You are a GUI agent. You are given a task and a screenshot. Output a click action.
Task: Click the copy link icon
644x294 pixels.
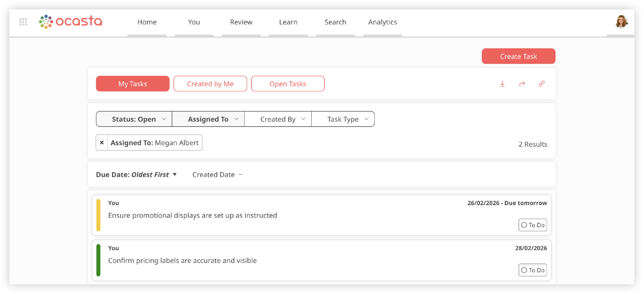click(542, 84)
